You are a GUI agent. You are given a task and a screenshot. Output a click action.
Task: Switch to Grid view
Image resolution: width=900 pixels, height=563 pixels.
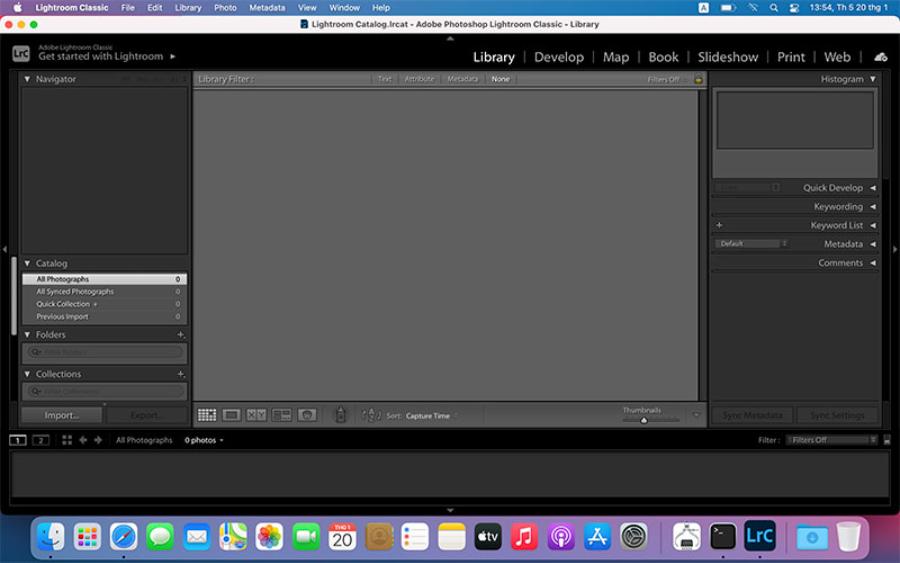pos(207,415)
